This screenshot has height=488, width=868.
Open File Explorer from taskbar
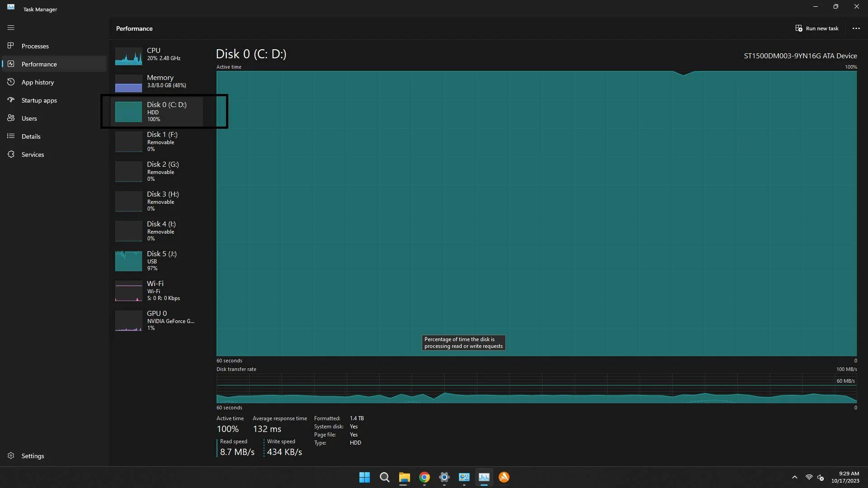point(404,477)
